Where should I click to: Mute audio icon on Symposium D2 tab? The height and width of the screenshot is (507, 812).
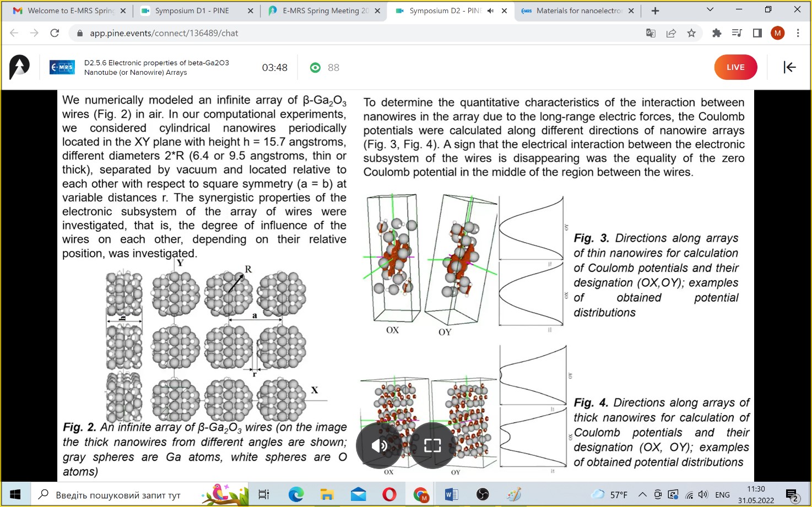[490, 10]
